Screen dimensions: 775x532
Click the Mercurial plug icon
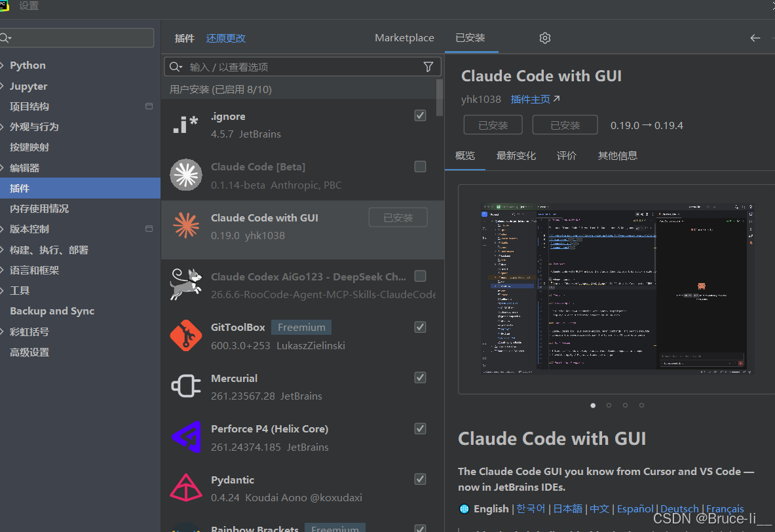tap(186, 386)
